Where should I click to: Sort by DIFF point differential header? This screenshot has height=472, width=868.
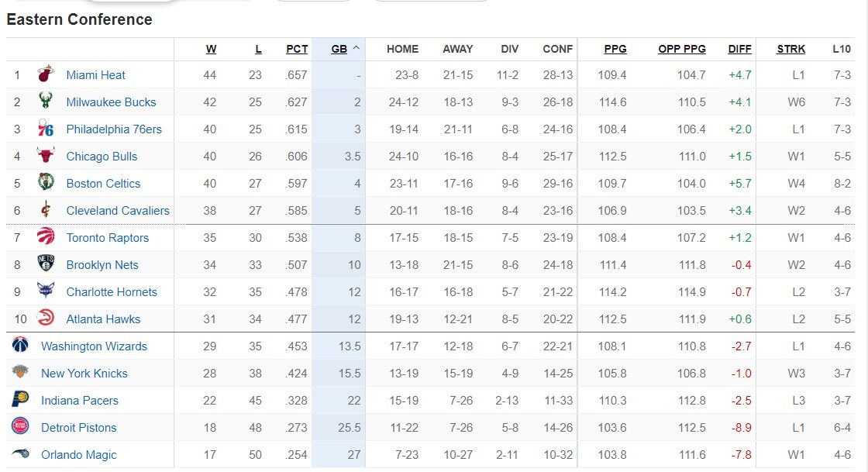tap(739, 49)
